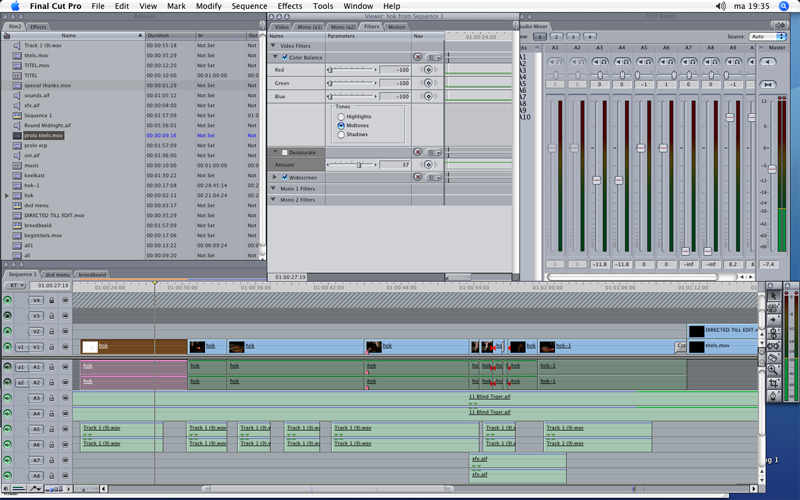The width and height of the screenshot is (800, 500).
Task: Select the Shadows tone option
Action: [x=341, y=135]
